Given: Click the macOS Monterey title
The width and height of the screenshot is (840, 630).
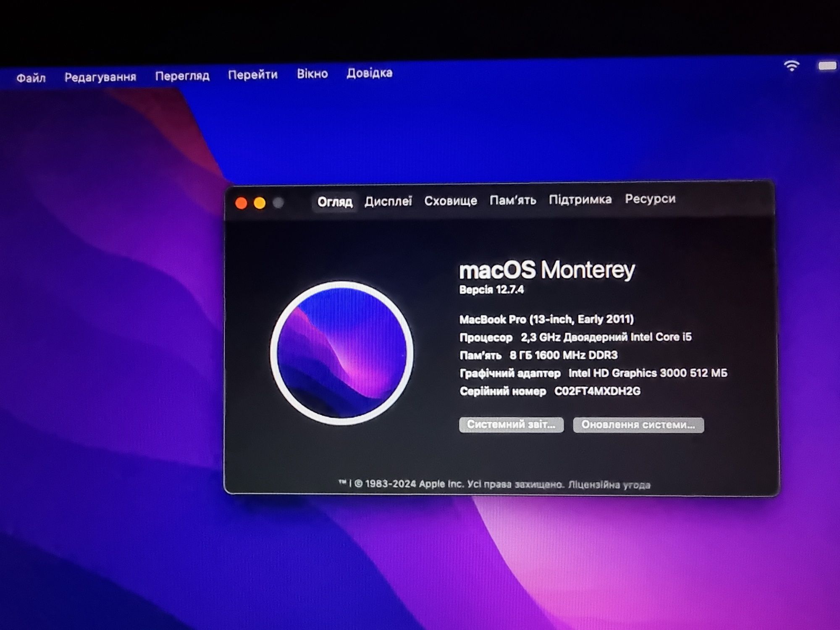Looking at the screenshot, I should (547, 270).
